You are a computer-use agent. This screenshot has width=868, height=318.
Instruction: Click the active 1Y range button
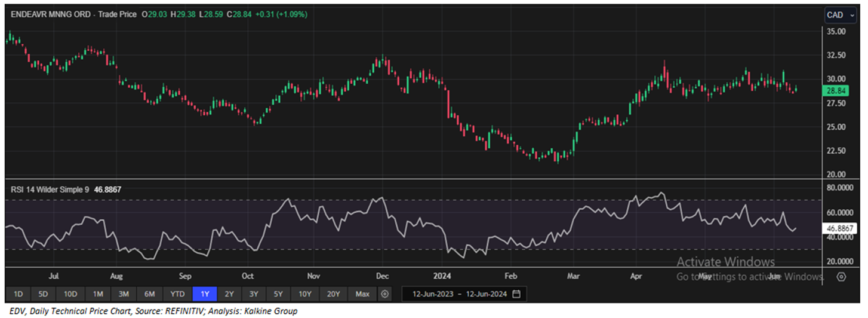click(x=205, y=294)
